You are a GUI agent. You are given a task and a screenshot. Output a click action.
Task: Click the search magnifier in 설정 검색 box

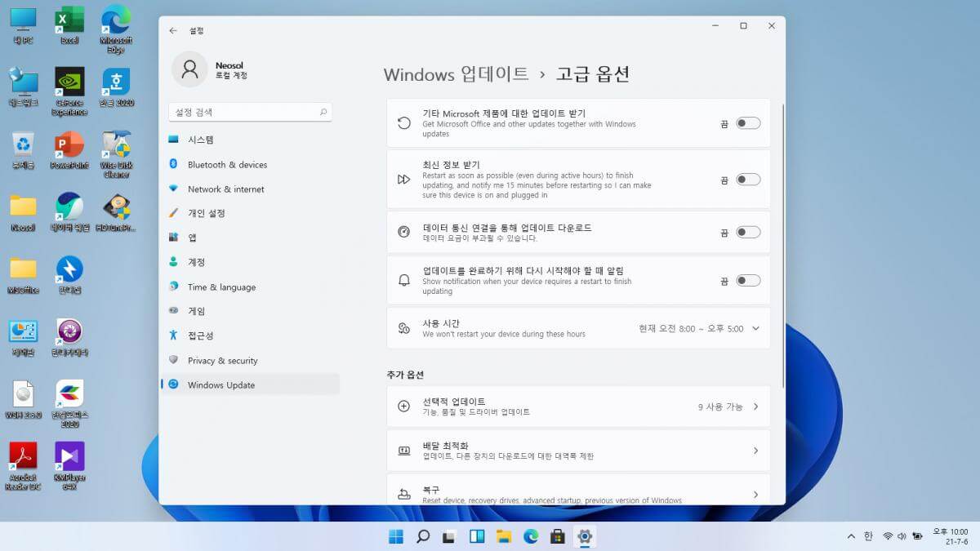point(323,113)
